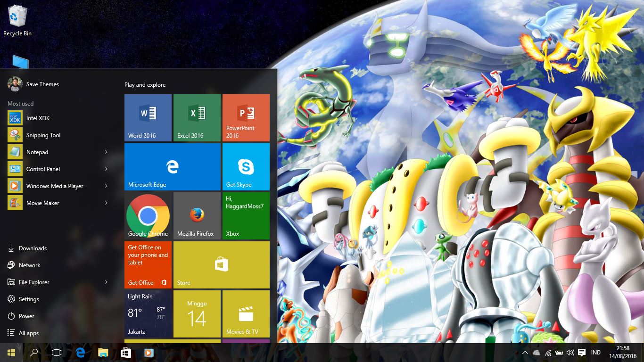The width and height of the screenshot is (644, 362).
Task: Open the PowerPoint 2016 tile
Action: pyautogui.click(x=246, y=118)
